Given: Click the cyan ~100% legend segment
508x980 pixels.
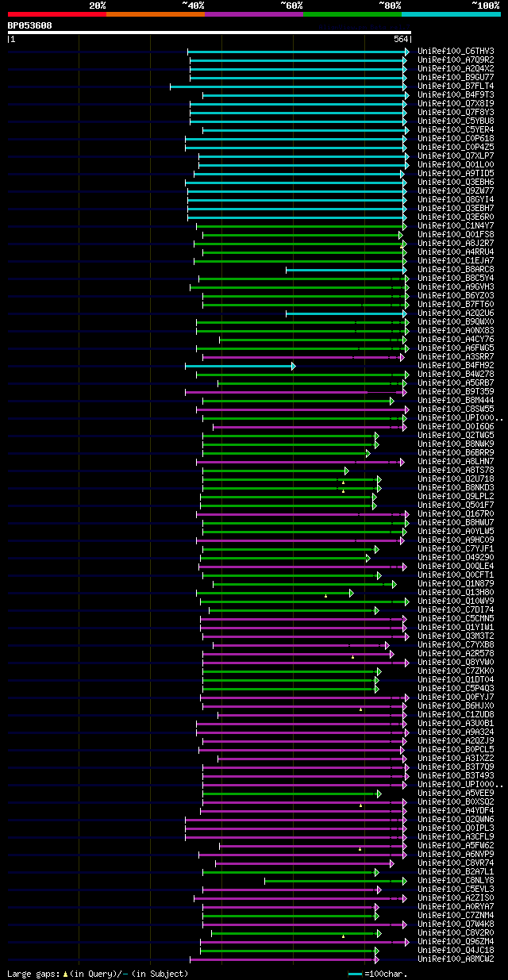Looking at the screenshot, I should click(x=451, y=13).
